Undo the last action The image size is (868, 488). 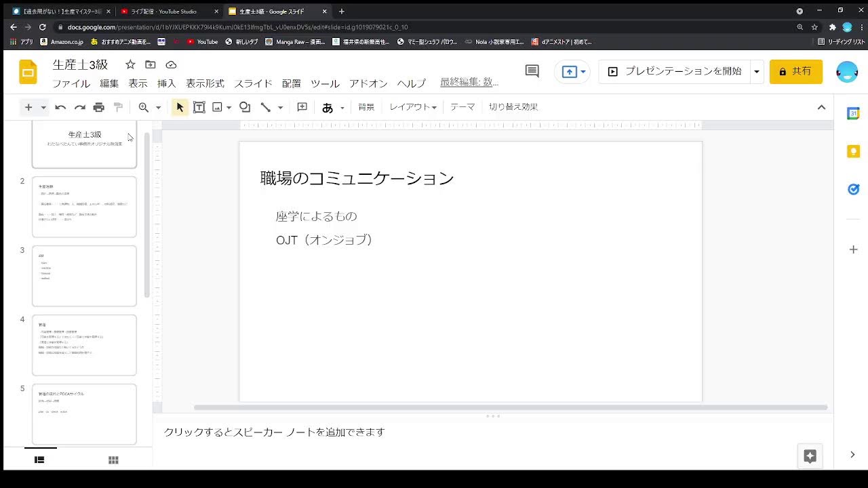click(x=60, y=107)
